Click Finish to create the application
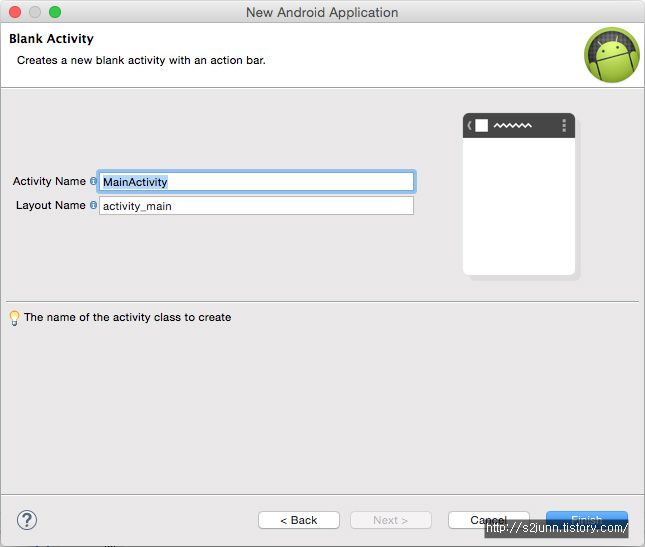 587,519
